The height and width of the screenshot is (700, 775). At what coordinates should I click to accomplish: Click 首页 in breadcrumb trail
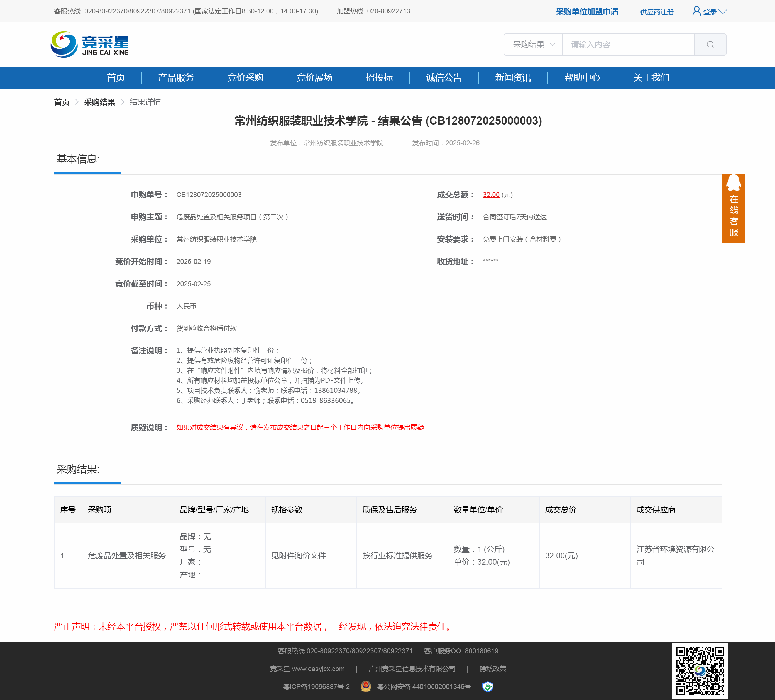click(x=62, y=102)
